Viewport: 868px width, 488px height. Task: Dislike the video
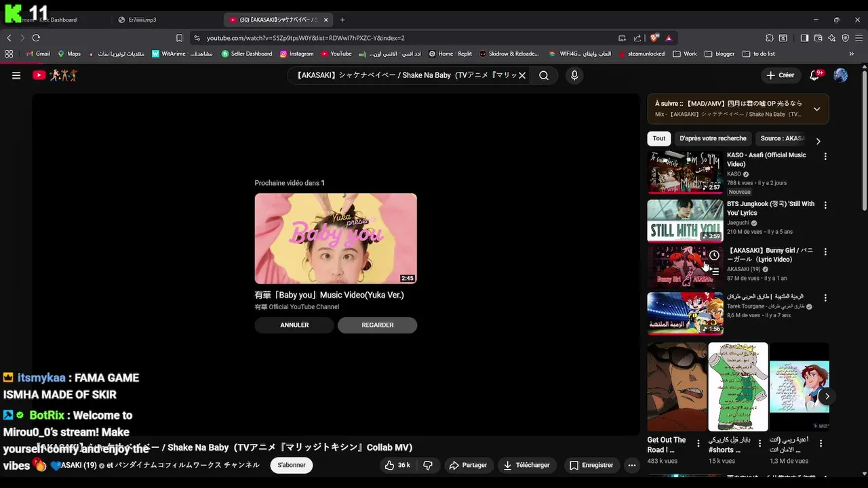click(428, 466)
